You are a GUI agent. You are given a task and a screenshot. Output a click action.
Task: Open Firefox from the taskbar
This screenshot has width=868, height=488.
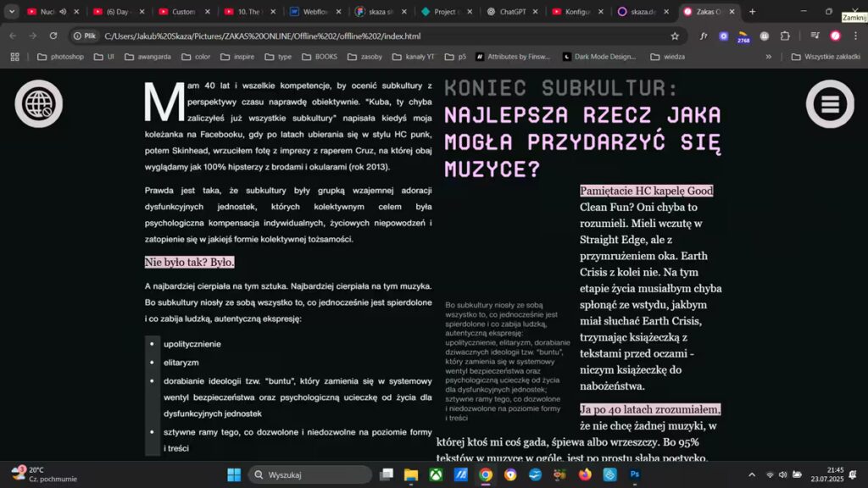[585, 475]
